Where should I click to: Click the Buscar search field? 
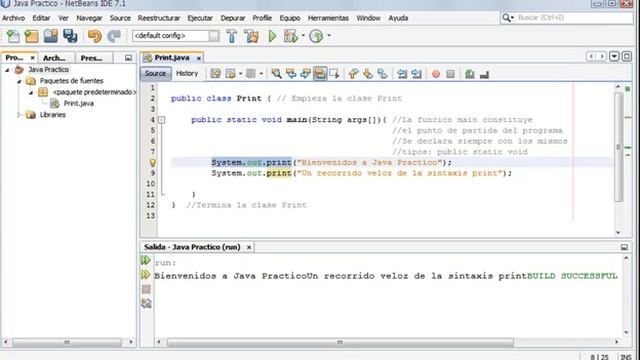tap(575, 18)
